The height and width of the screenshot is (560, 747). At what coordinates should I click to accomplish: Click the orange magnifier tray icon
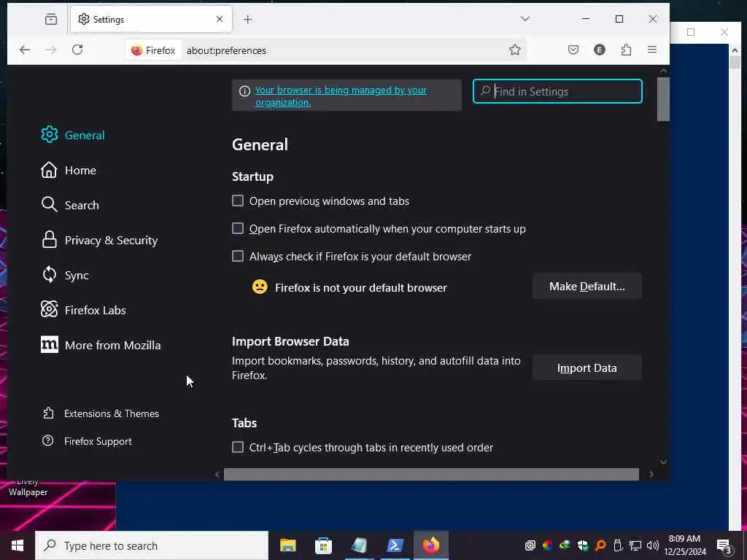[600, 545]
